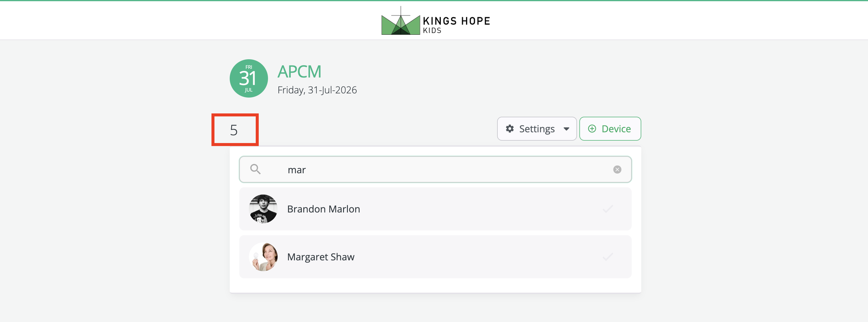Click the APCM event title
Image resolution: width=868 pixels, height=322 pixels.
coord(299,72)
